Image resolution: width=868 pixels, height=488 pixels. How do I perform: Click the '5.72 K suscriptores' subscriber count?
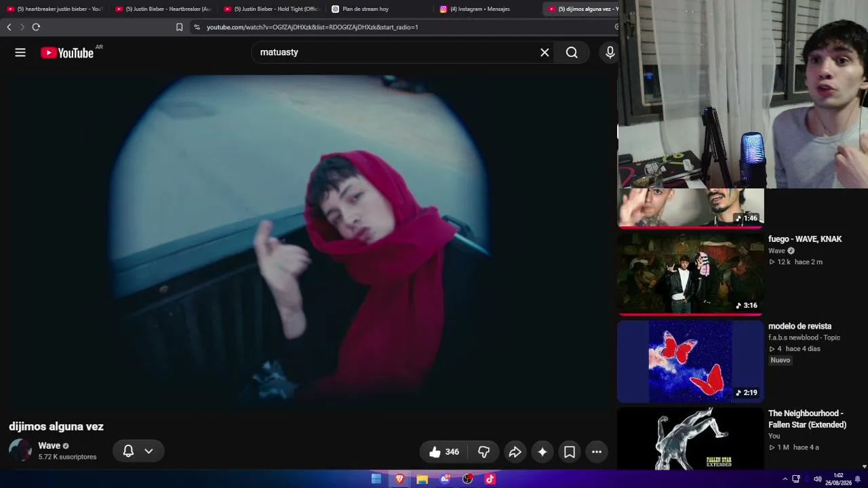(68, 457)
